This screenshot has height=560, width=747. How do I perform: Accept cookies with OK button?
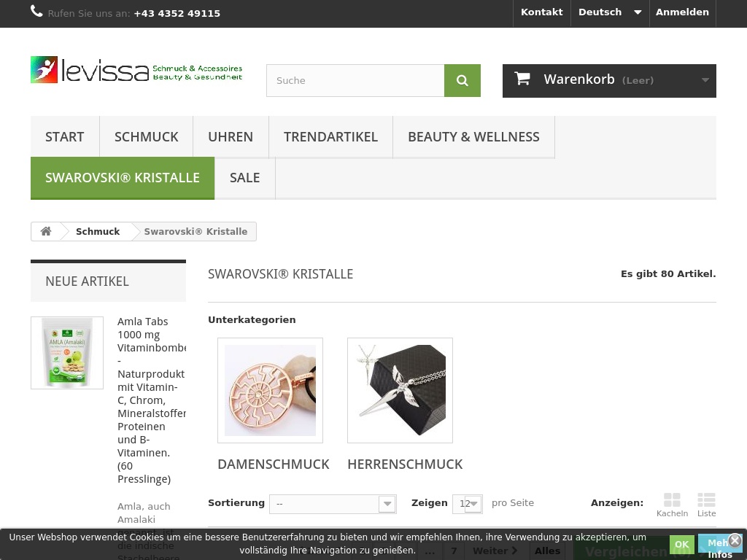[681, 544]
